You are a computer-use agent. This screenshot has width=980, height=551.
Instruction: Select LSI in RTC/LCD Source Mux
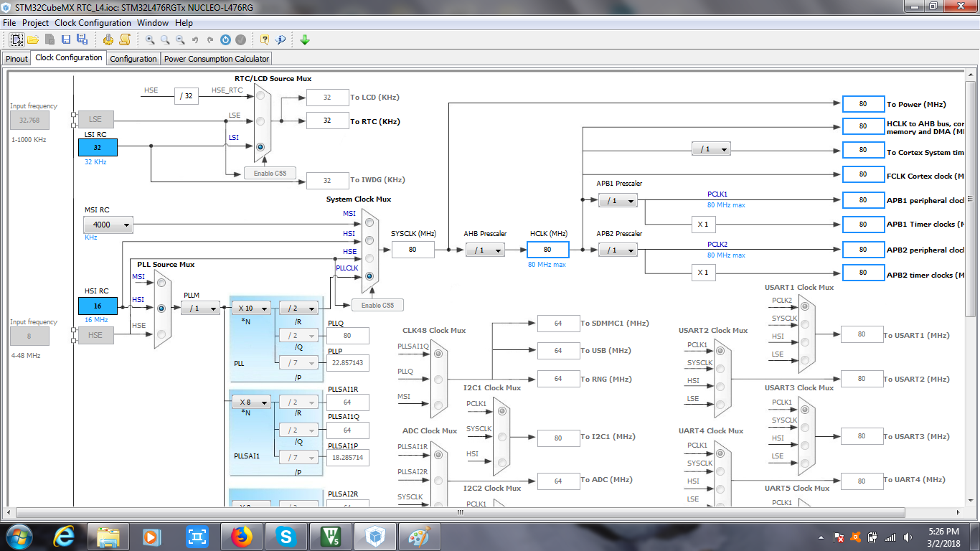(x=260, y=146)
